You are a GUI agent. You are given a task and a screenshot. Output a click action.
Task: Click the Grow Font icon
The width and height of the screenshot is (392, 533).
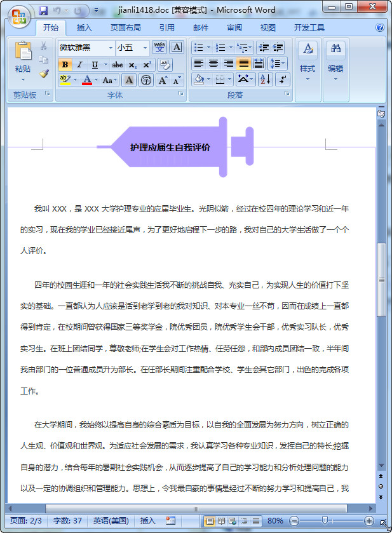click(x=163, y=80)
